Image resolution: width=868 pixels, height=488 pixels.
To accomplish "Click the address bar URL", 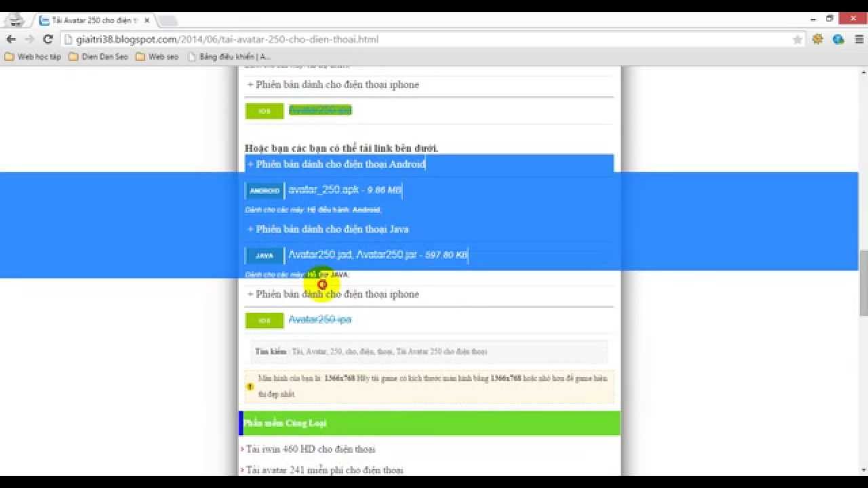I will 227,39.
